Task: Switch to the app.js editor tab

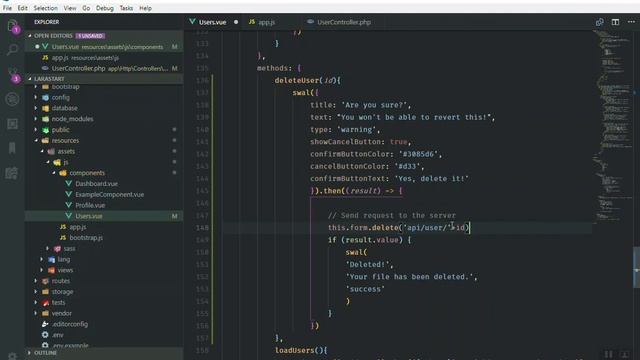Action: pos(266,22)
